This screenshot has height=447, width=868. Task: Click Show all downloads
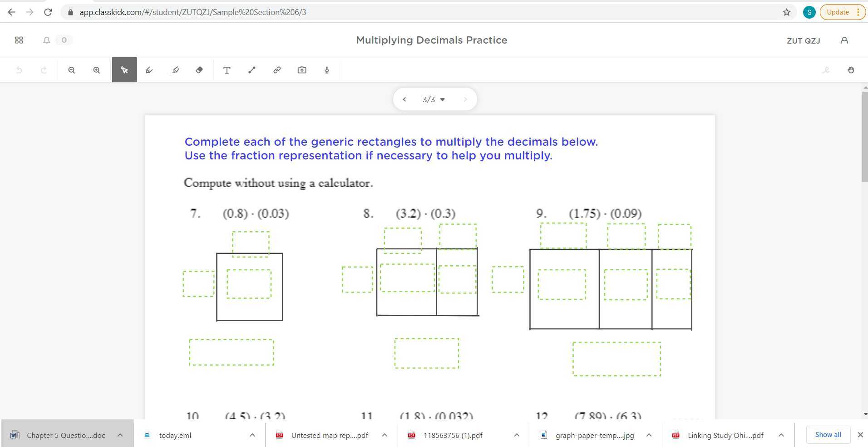828,434
